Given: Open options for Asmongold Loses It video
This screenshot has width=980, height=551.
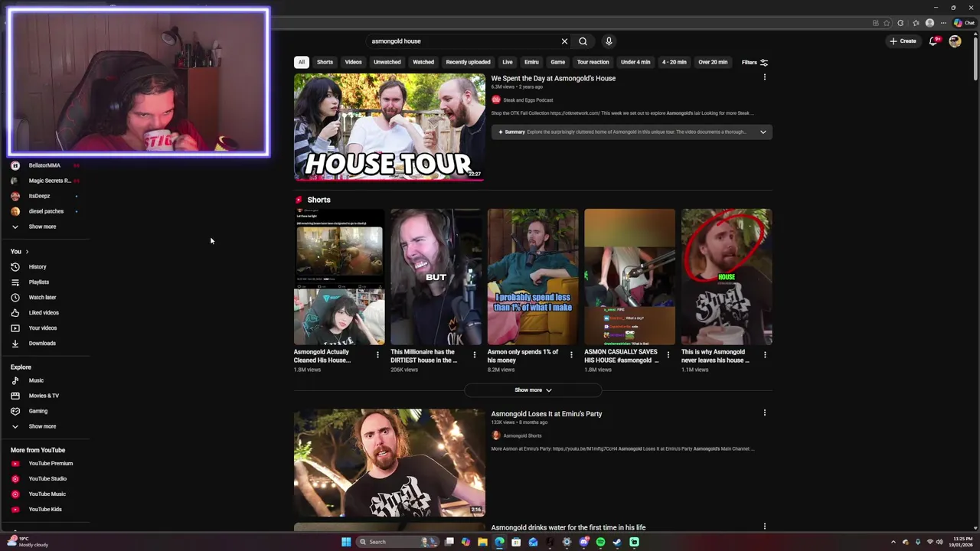Looking at the screenshot, I should click(x=764, y=413).
